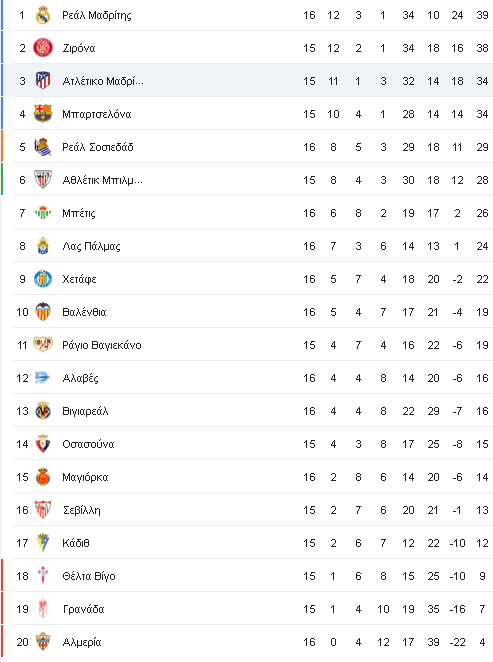
Task: Select the Οσασούνα team name
Action: pos(88,444)
